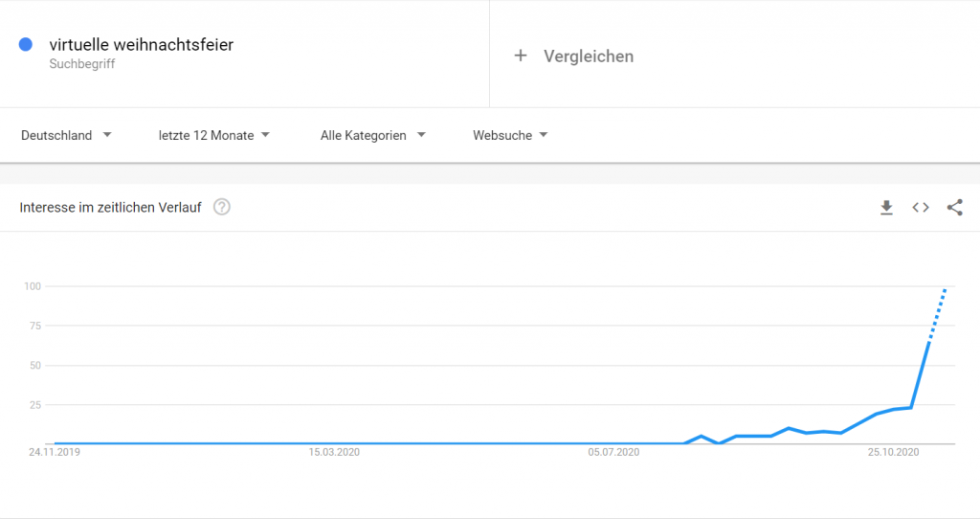Open the Deutschland region dropdown
Viewport: 980px width, 519px height.
pos(66,135)
